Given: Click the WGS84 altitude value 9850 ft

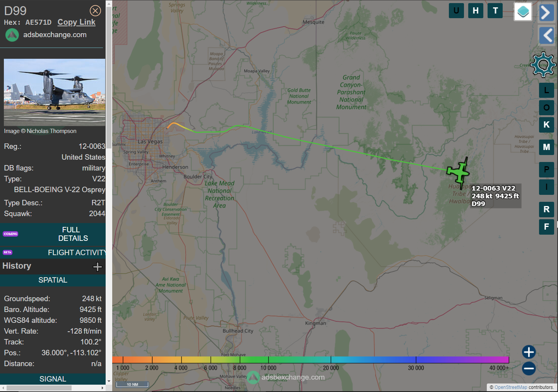Looking at the screenshot, I should 91,320.
